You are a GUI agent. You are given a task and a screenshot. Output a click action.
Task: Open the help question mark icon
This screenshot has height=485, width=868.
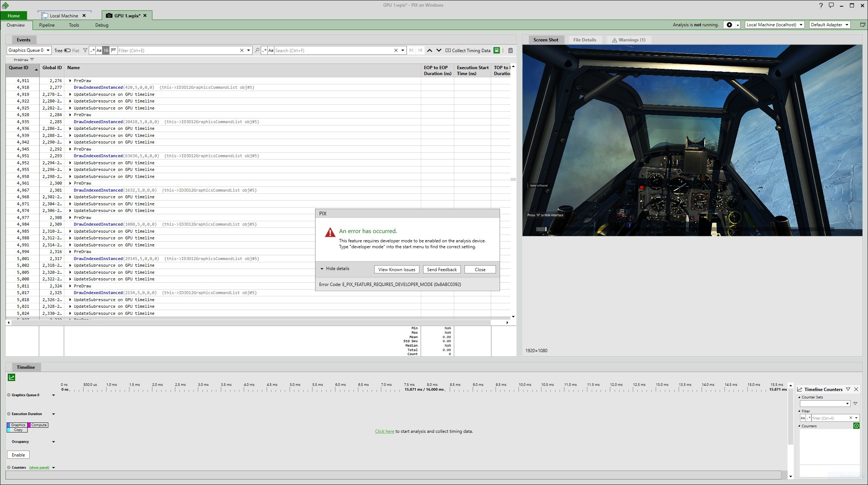coord(821,5)
